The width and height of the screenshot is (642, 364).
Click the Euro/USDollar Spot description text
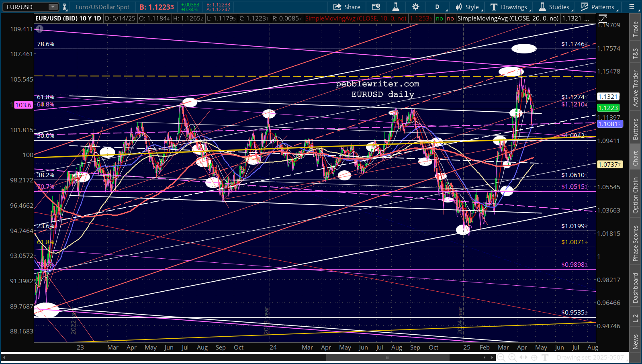coord(102,7)
